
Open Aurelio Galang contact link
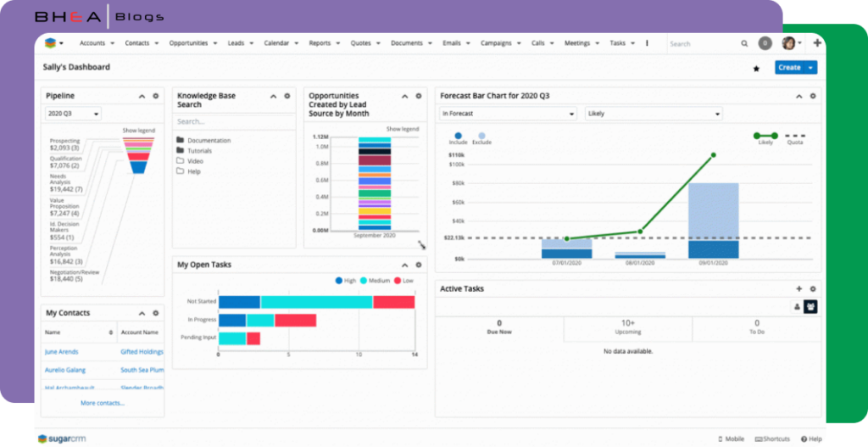pos(64,370)
